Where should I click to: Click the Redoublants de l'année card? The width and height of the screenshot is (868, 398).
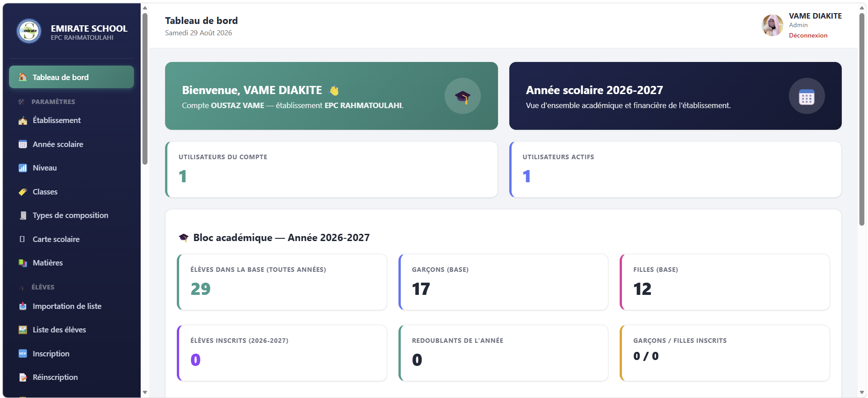(503, 353)
